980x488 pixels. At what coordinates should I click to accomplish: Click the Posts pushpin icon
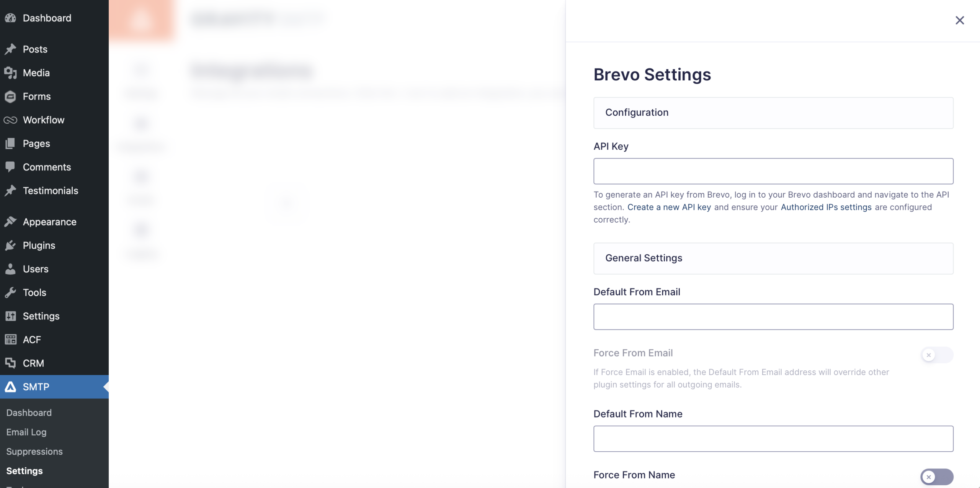click(x=11, y=49)
